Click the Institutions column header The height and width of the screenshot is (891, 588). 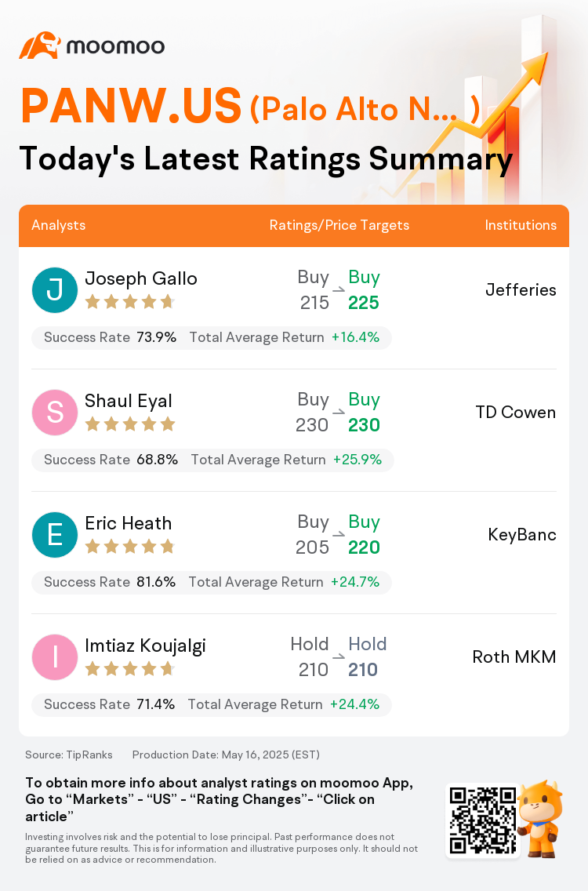point(521,225)
